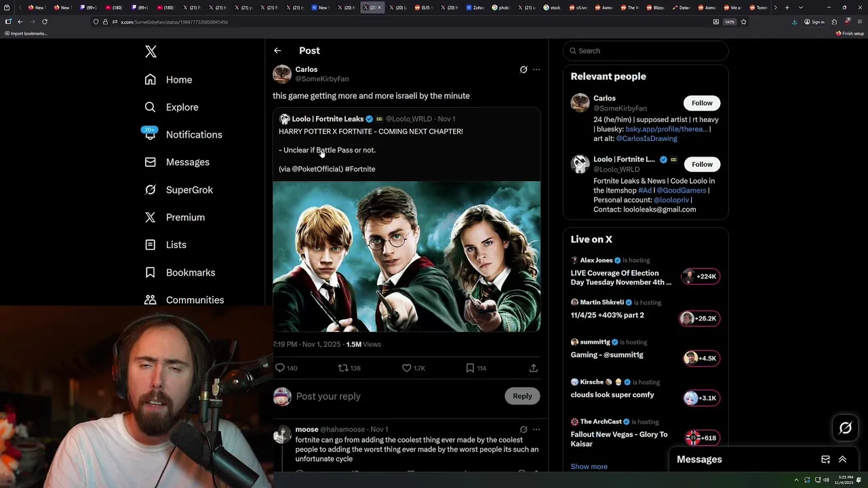Click Show more under Live on X

pos(589,466)
